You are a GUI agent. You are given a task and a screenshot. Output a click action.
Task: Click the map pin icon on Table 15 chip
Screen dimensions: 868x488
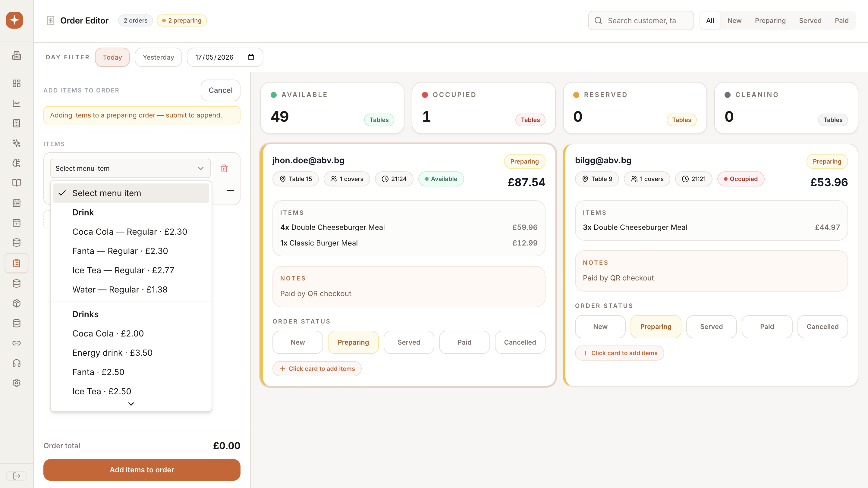pos(283,179)
